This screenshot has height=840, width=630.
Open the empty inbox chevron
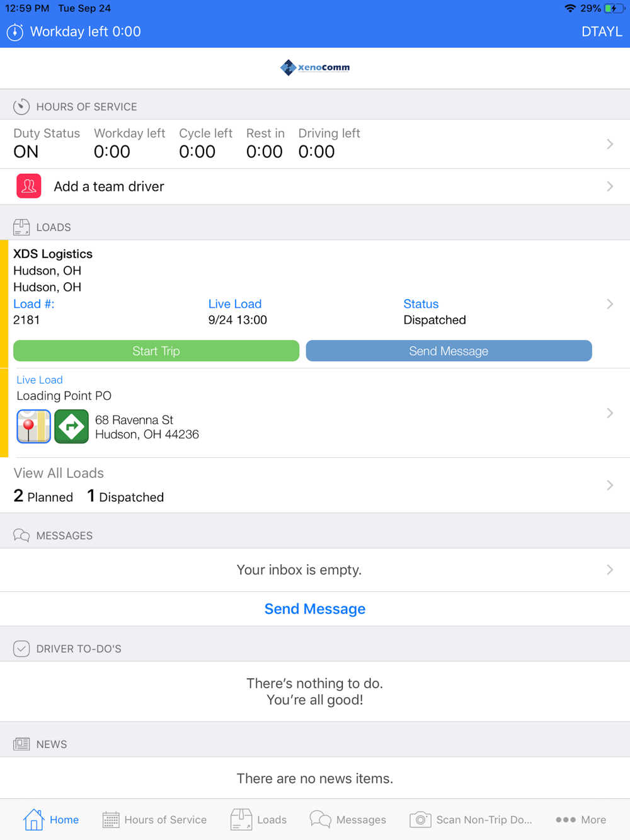[x=610, y=570]
